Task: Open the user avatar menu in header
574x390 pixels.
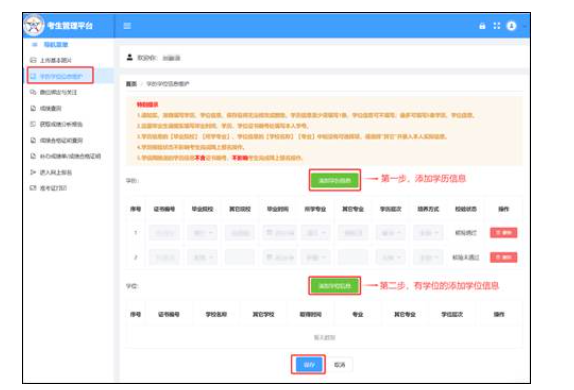Action: coord(511,26)
